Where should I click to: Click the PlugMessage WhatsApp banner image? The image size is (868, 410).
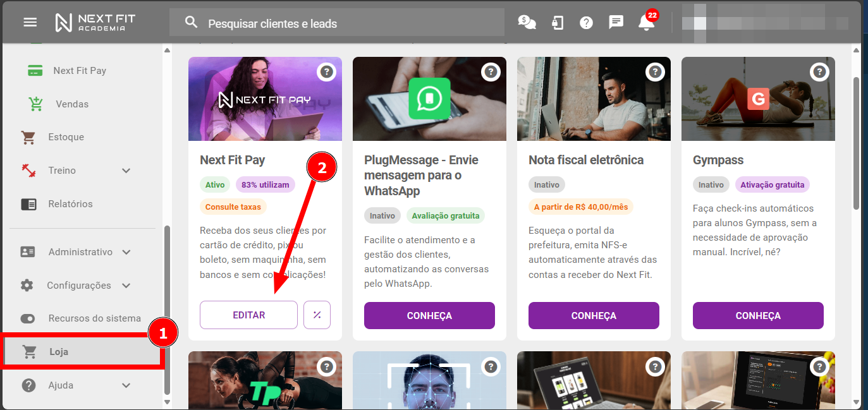coord(429,99)
